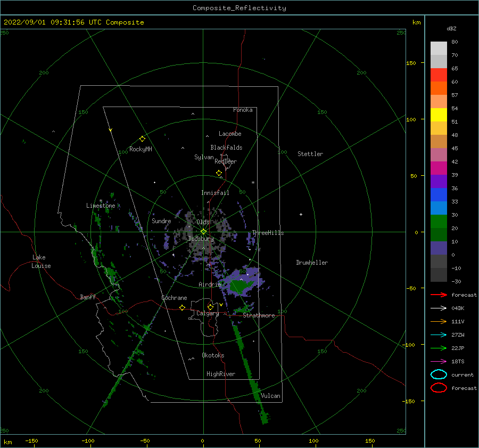Click the 80 value in dBZ scale
Viewport: 479px width, 448px height.
(455, 42)
